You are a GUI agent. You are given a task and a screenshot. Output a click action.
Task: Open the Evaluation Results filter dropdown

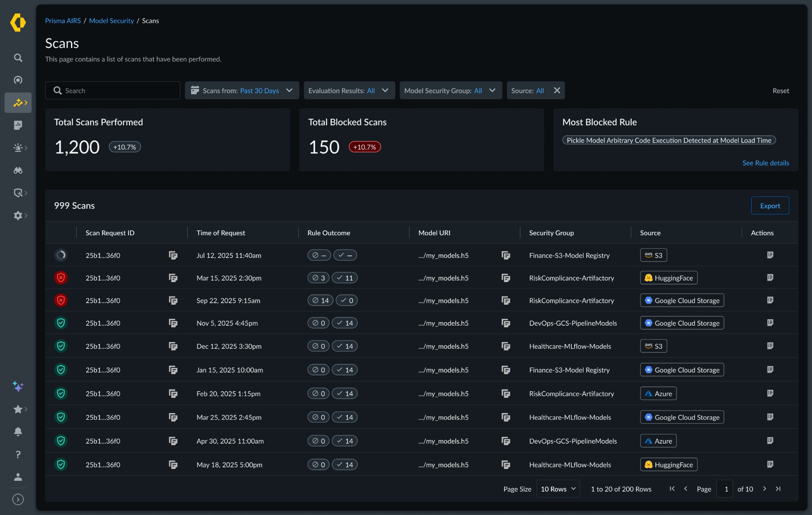tap(349, 90)
